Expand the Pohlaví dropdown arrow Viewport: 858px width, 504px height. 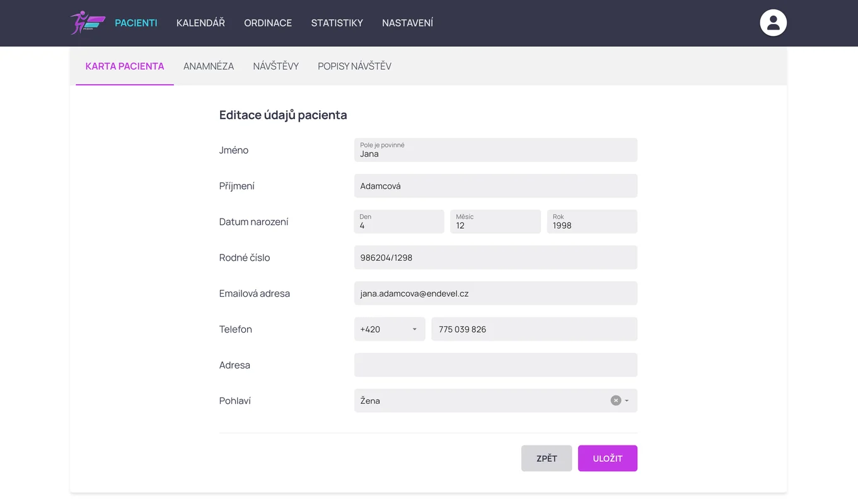tap(627, 401)
